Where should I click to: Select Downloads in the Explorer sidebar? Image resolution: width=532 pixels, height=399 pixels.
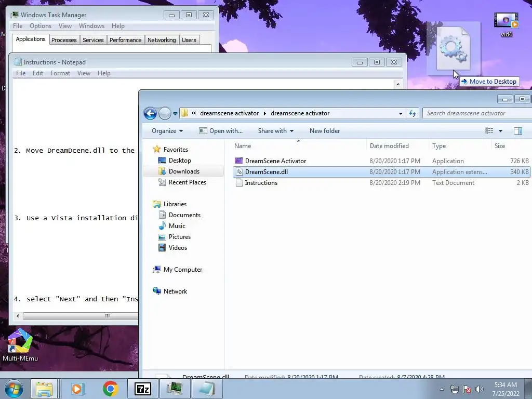click(x=184, y=171)
